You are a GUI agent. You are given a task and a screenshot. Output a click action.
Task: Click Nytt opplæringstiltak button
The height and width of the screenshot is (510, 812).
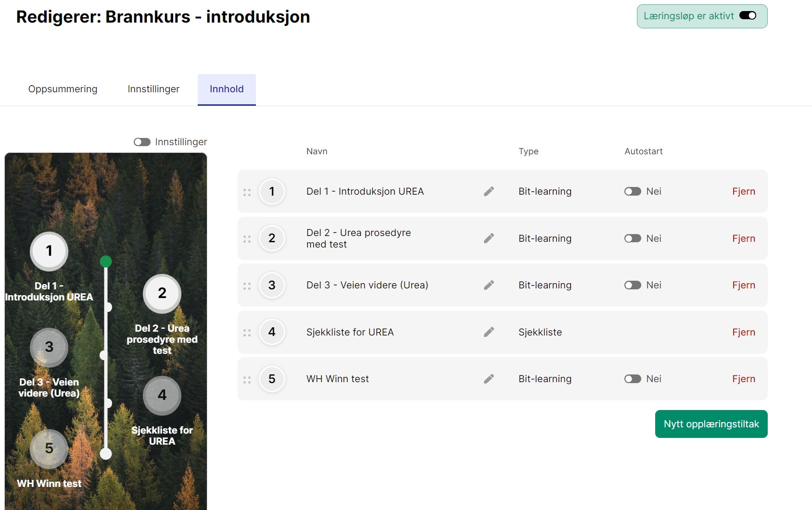[711, 424]
